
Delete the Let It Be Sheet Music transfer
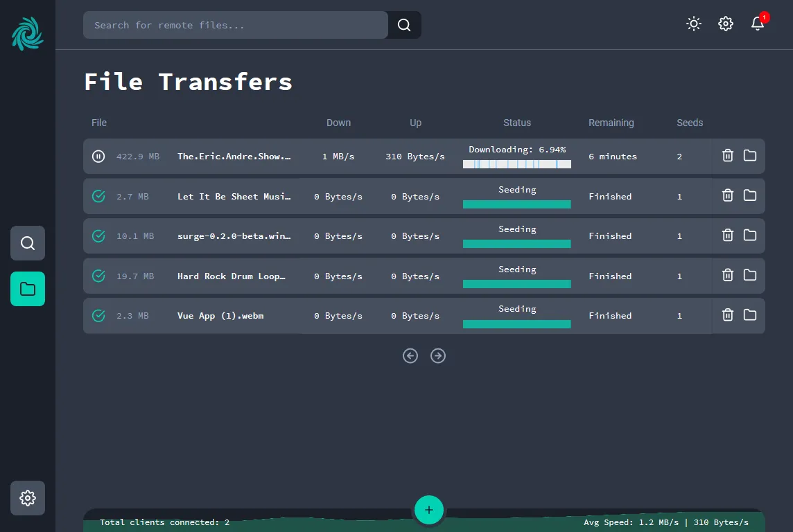click(x=727, y=196)
